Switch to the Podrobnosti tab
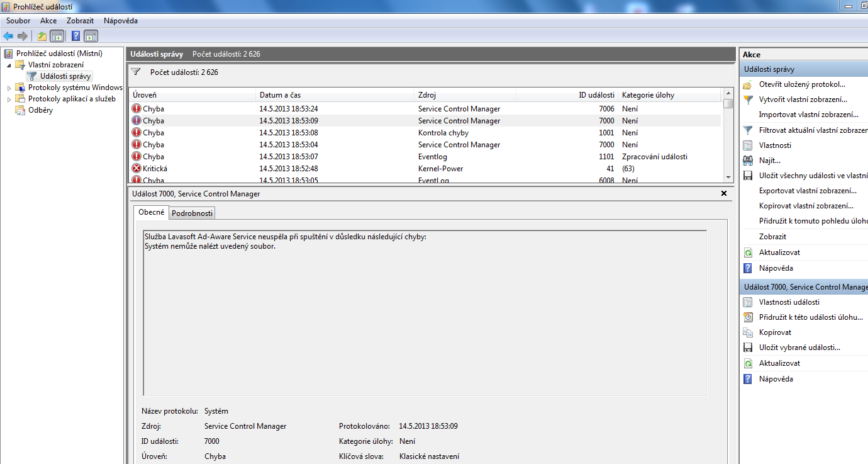The height and width of the screenshot is (464, 868). point(192,213)
